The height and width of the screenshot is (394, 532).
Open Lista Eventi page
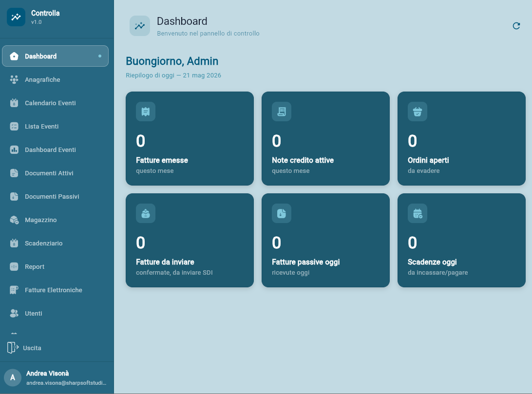(x=56, y=127)
